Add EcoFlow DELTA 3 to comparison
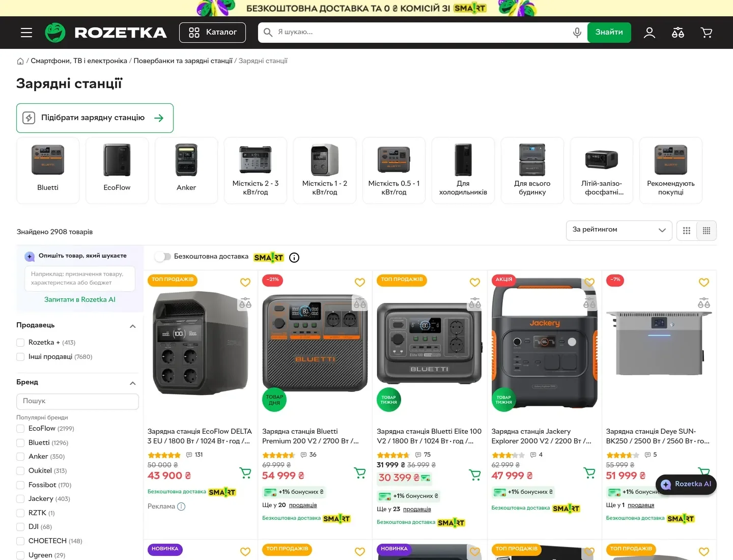The height and width of the screenshot is (560, 733). [x=245, y=303]
